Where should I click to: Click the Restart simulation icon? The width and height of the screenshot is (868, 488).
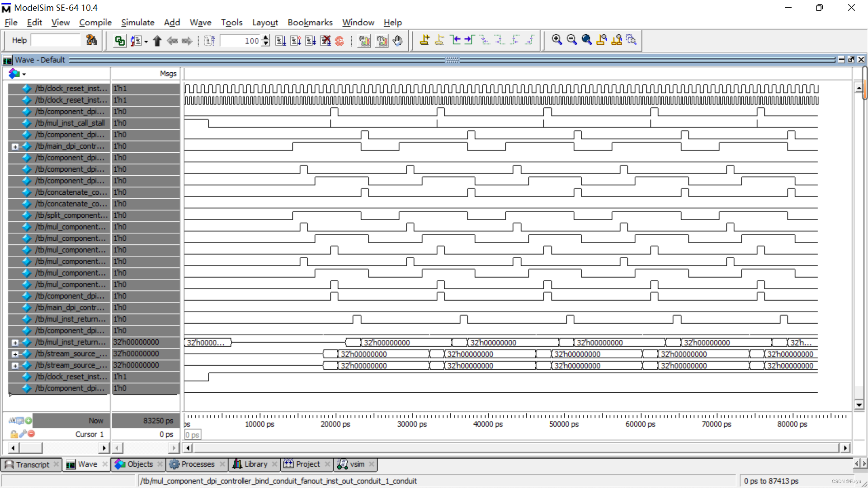210,41
